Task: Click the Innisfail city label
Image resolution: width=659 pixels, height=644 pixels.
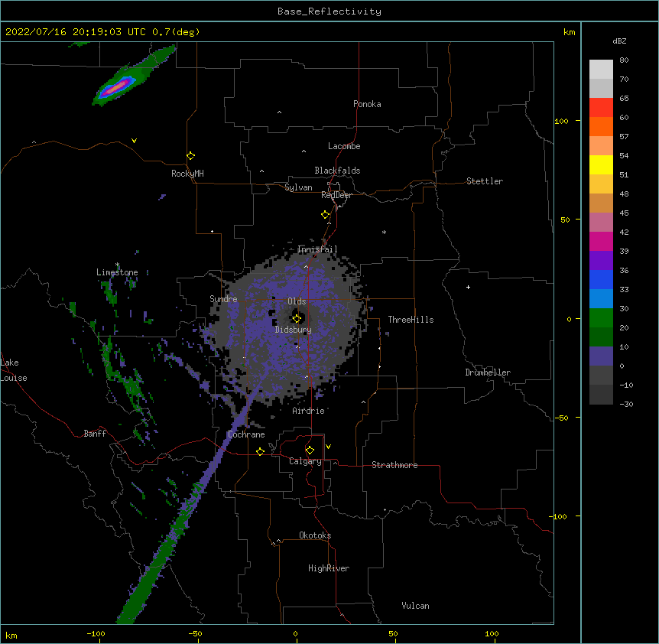Action: pyautogui.click(x=317, y=249)
